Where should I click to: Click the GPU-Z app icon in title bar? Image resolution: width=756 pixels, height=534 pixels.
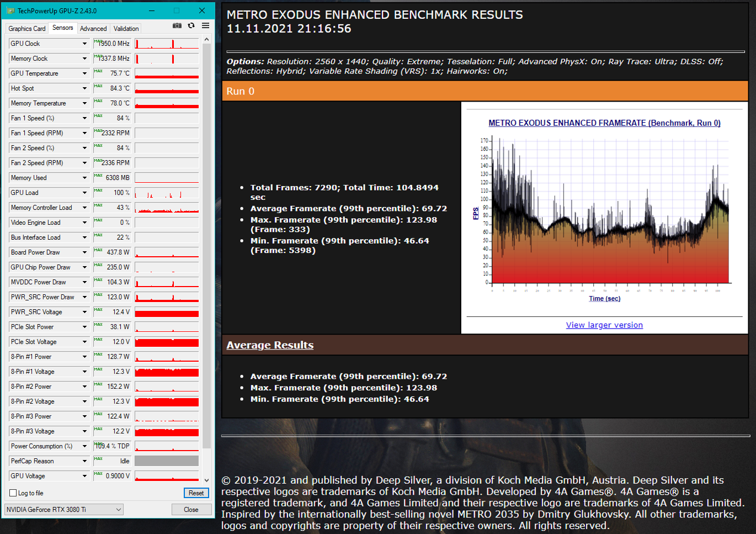(x=11, y=11)
